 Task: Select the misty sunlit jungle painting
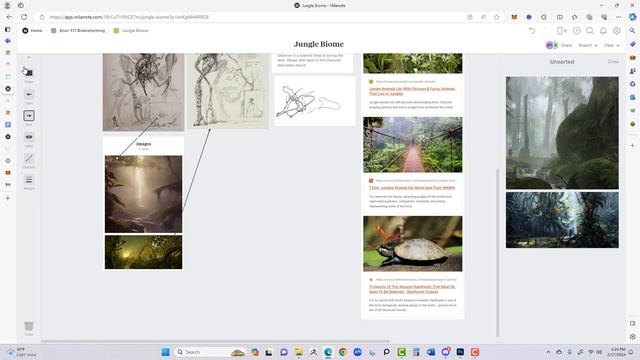coord(143,194)
